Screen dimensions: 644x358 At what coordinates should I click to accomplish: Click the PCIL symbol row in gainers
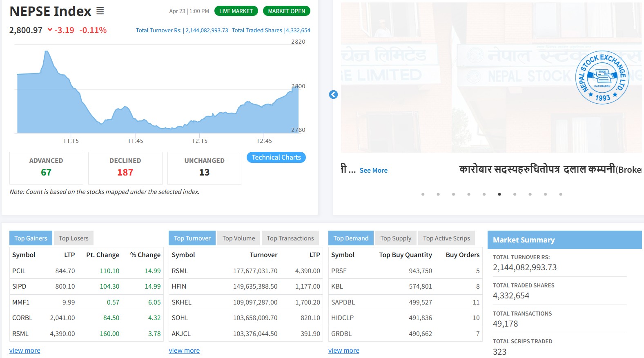tap(19, 271)
